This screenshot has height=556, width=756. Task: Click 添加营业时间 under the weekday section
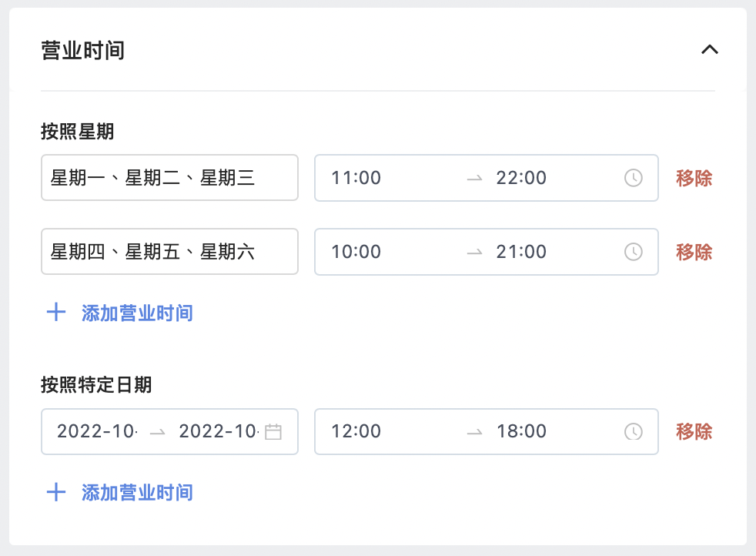(x=137, y=313)
